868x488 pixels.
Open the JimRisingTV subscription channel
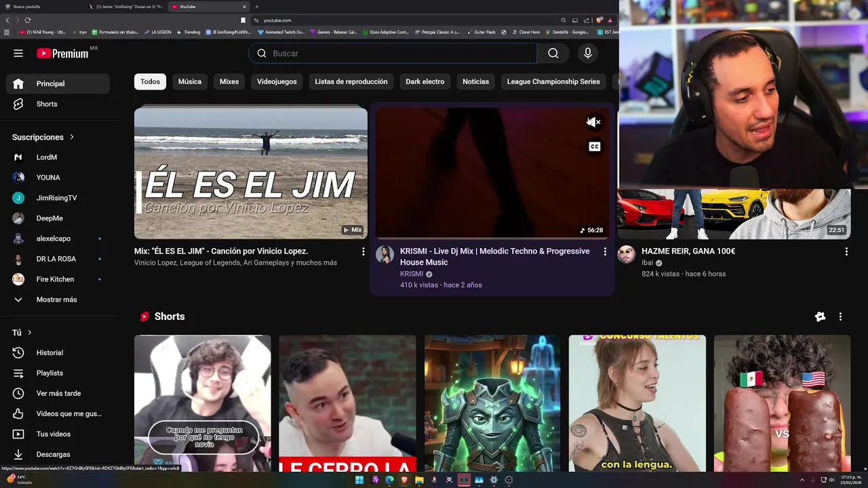58,198
